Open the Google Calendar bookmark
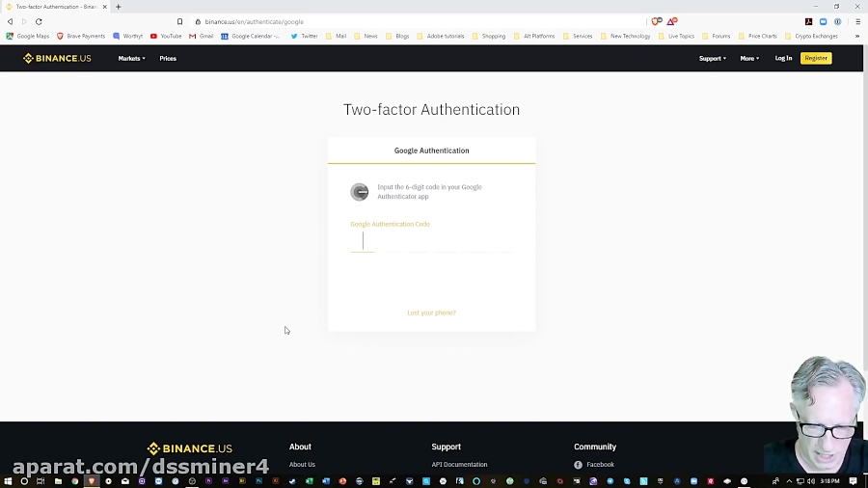868x488 pixels. 250,36
